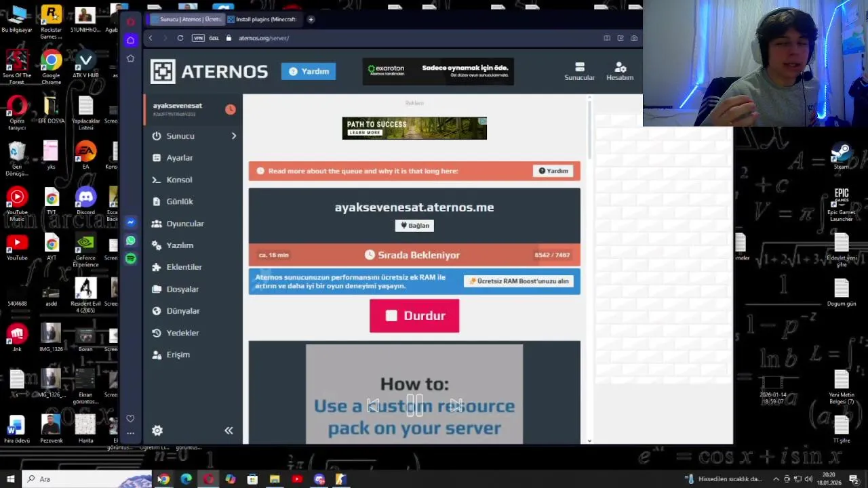Click the blue Yardım help button
The width and height of the screenshot is (868, 488).
pyautogui.click(x=309, y=71)
